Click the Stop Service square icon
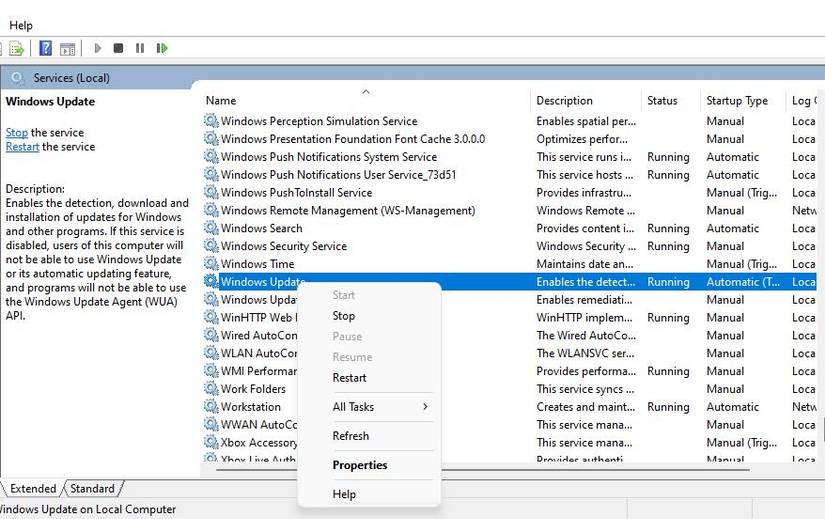825x519 pixels. pyautogui.click(x=118, y=48)
